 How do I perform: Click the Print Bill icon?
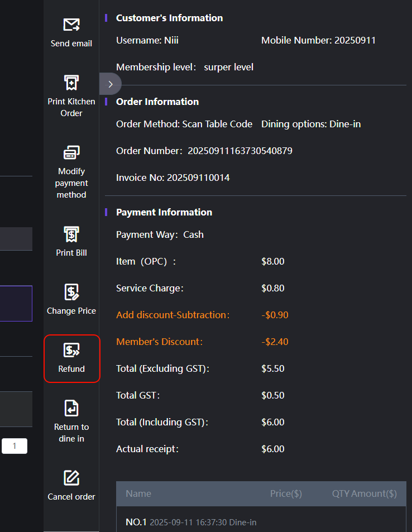[71, 234]
